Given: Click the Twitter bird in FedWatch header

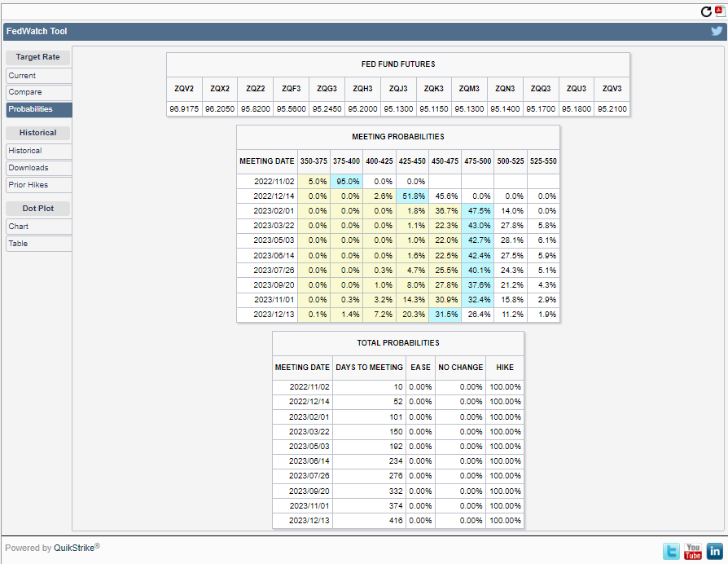Looking at the screenshot, I should tap(717, 31).
